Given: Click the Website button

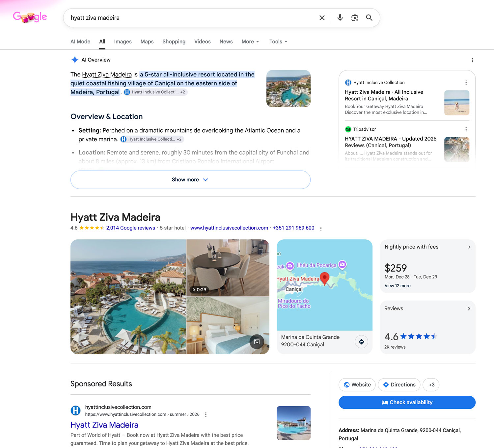Looking at the screenshot, I should [357, 385].
